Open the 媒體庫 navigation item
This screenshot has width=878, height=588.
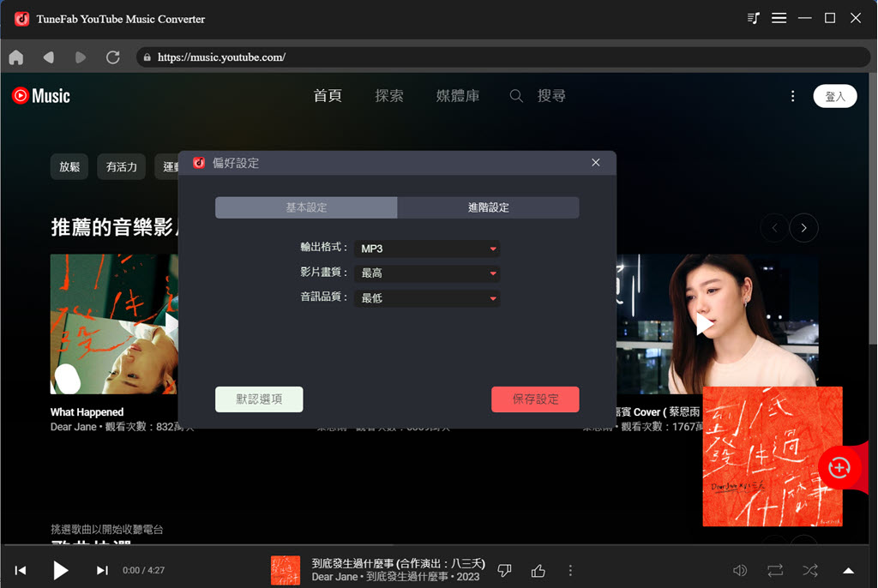458,96
